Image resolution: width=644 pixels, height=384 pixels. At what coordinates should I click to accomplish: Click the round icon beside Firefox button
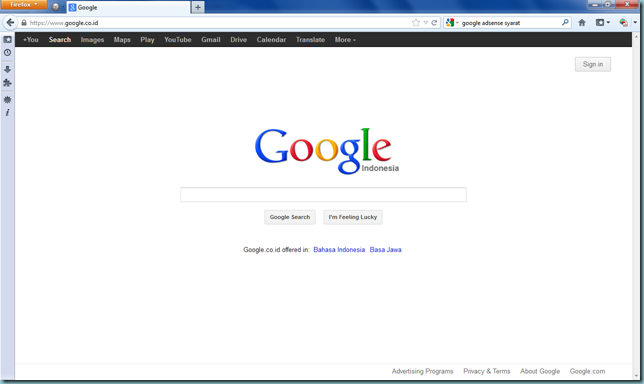point(55,7)
